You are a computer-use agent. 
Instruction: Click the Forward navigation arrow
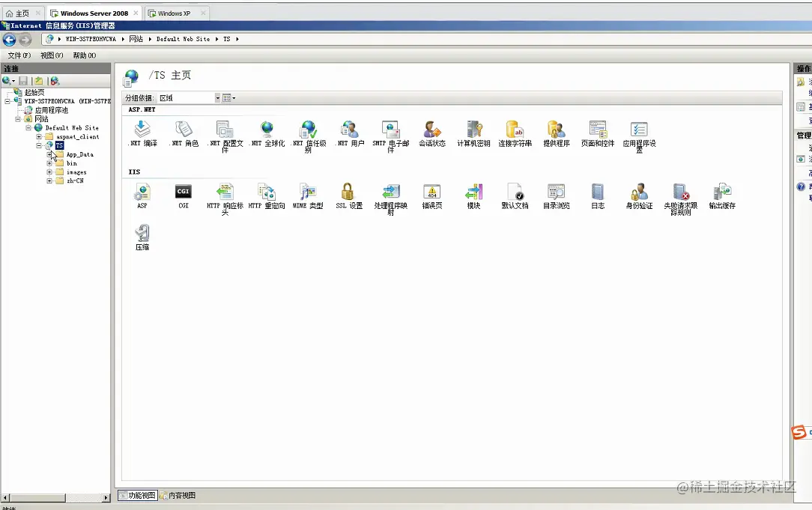click(25, 40)
